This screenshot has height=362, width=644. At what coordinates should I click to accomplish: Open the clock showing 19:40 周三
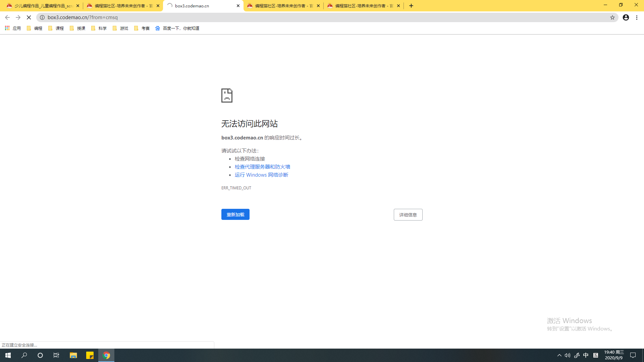point(614,355)
